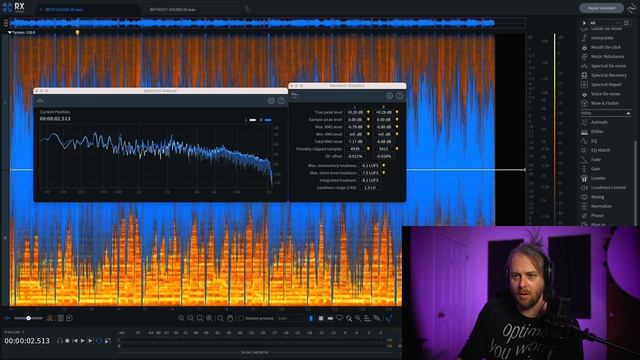Open the Gain utility module
Screen dimensions: 640x360
[x=596, y=169]
